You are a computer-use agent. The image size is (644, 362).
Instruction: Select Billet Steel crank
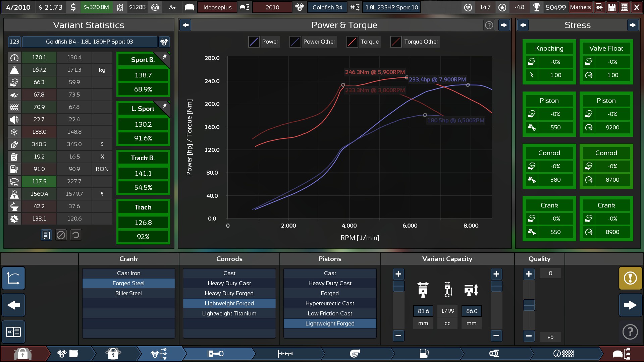[x=128, y=293]
